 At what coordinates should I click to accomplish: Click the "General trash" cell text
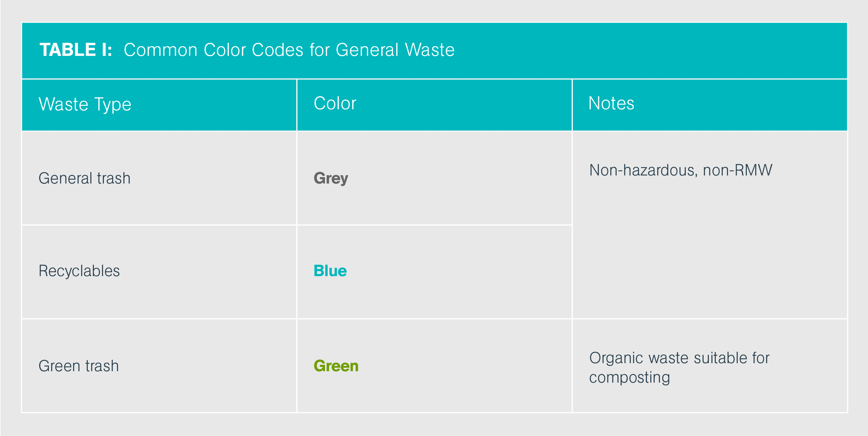tap(84, 178)
